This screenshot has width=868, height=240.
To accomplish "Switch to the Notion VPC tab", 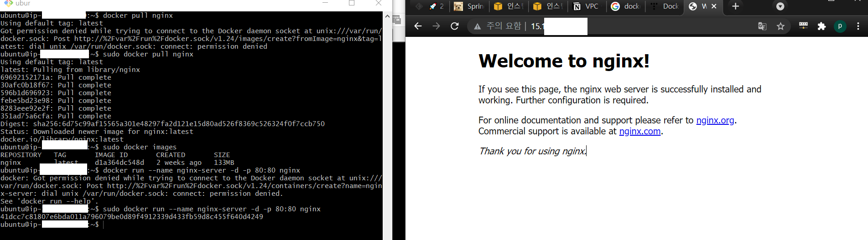I will (587, 6).
